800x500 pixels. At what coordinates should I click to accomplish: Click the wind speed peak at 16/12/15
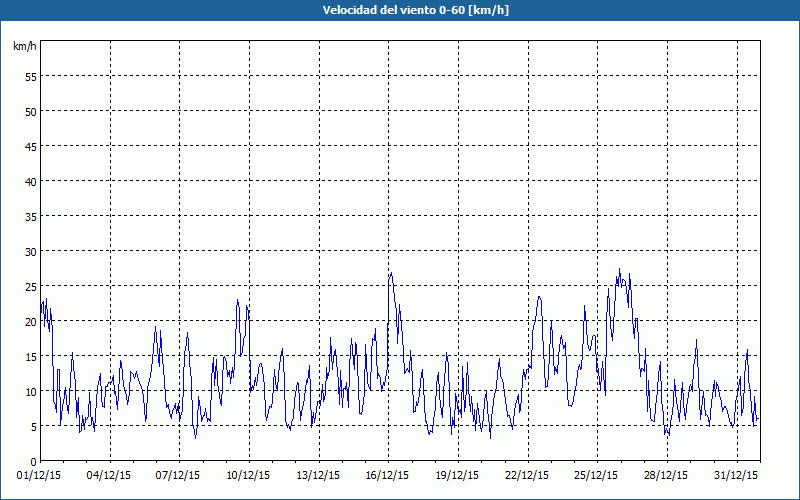pos(391,273)
